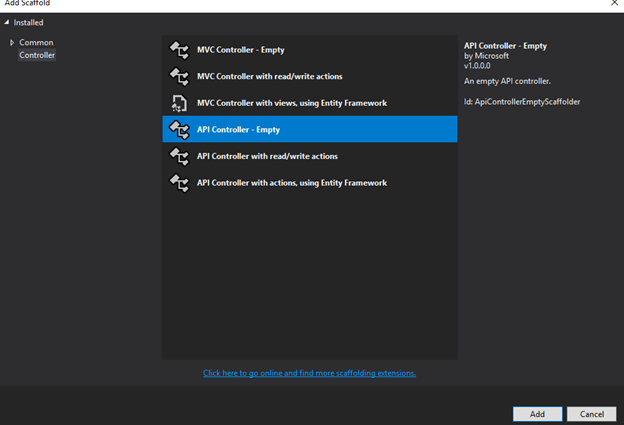The image size is (624, 425).
Task: Click the Cancel button
Action: (x=591, y=414)
